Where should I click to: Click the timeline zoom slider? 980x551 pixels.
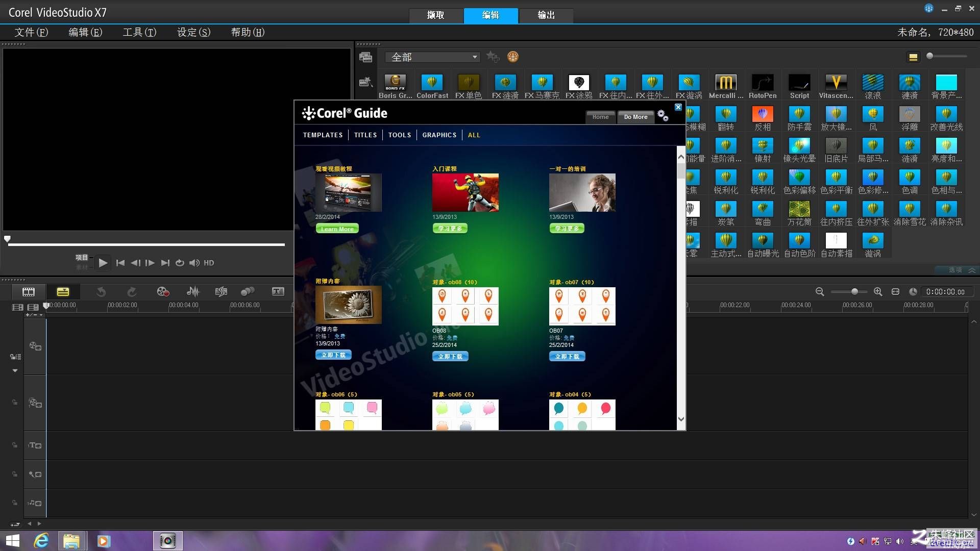click(x=849, y=292)
